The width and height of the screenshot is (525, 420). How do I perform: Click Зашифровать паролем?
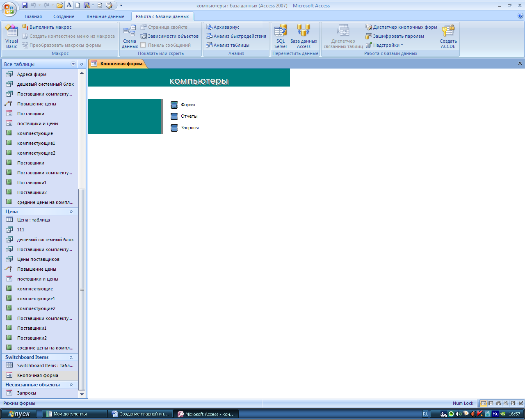pos(395,36)
